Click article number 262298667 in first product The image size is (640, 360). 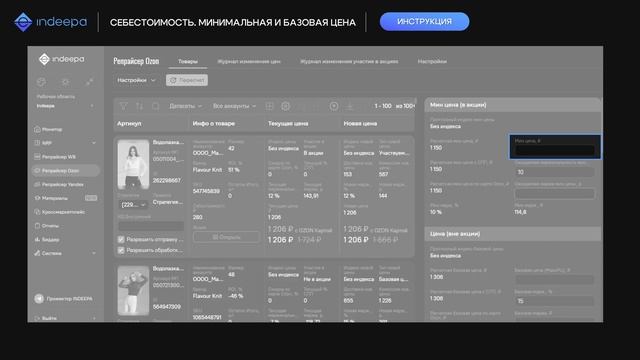click(167, 180)
